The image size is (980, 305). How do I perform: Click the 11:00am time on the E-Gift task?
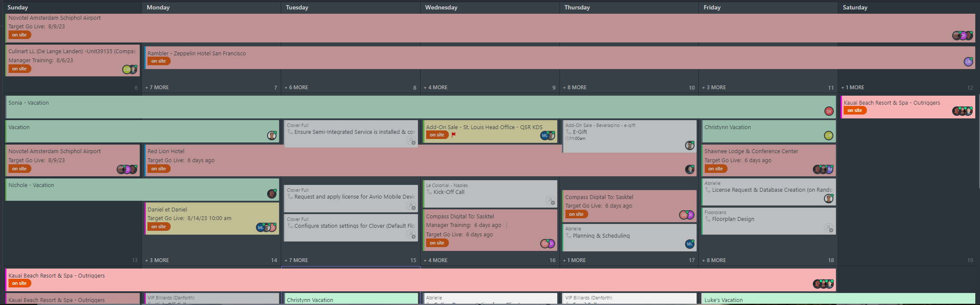pos(577,139)
